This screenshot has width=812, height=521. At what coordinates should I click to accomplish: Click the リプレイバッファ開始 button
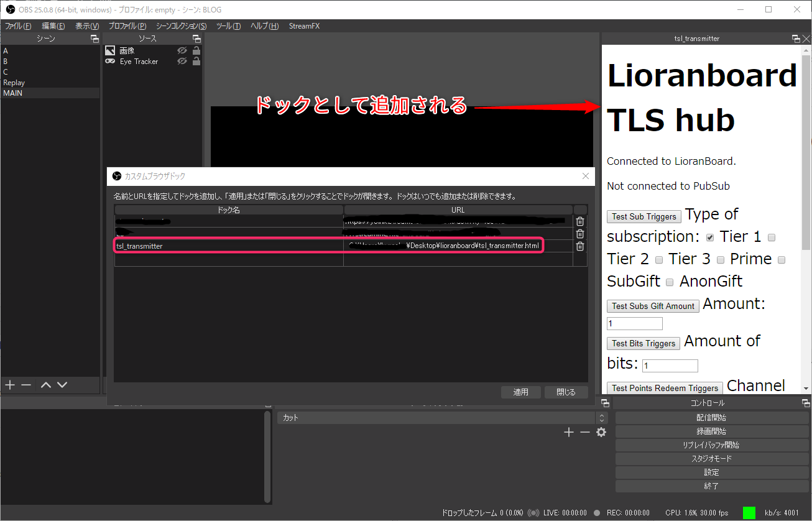(x=712, y=445)
